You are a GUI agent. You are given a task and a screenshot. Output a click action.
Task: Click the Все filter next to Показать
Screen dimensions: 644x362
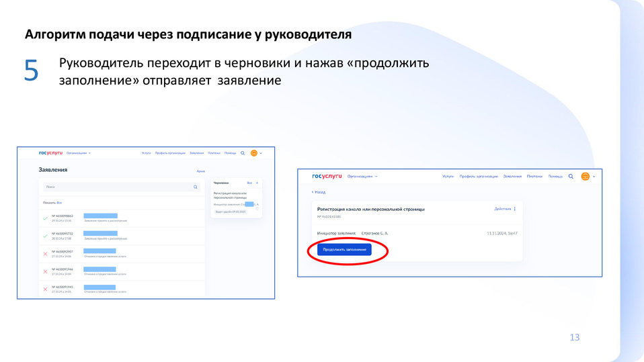pos(59,202)
